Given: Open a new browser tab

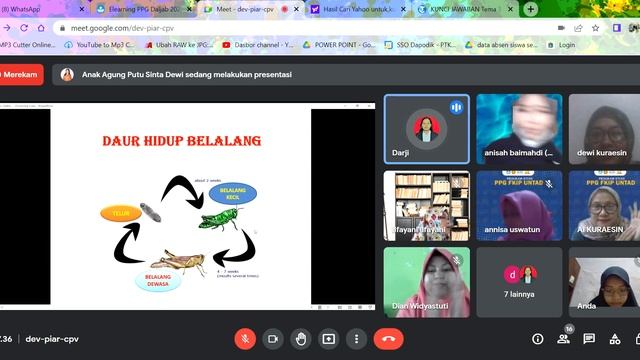Looking at the screenshot, I should point(531,9).
